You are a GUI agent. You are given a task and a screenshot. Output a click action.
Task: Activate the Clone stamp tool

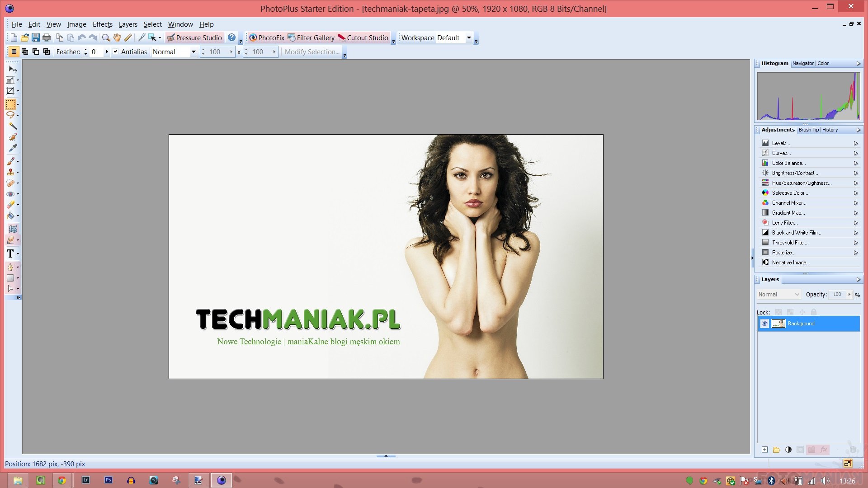point(10,172)
